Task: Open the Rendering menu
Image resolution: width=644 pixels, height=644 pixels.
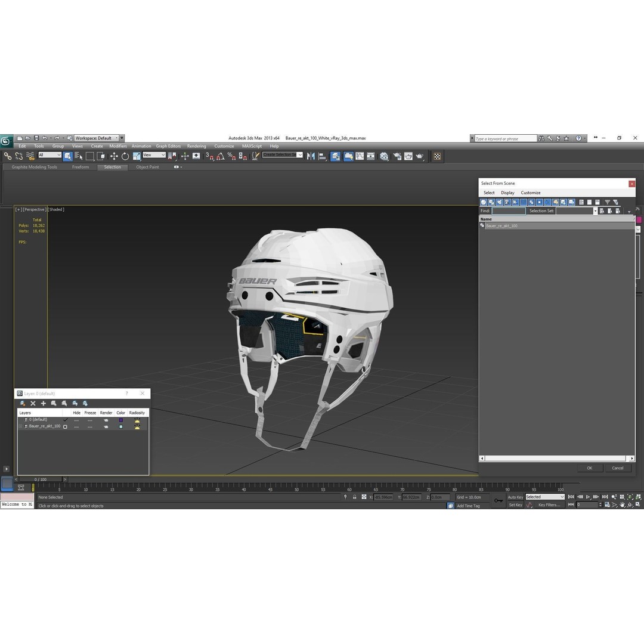Action: click(196, 146)
